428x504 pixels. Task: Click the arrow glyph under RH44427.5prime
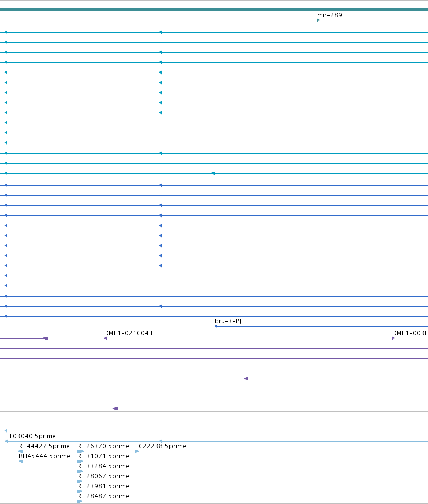coord(21,451)
